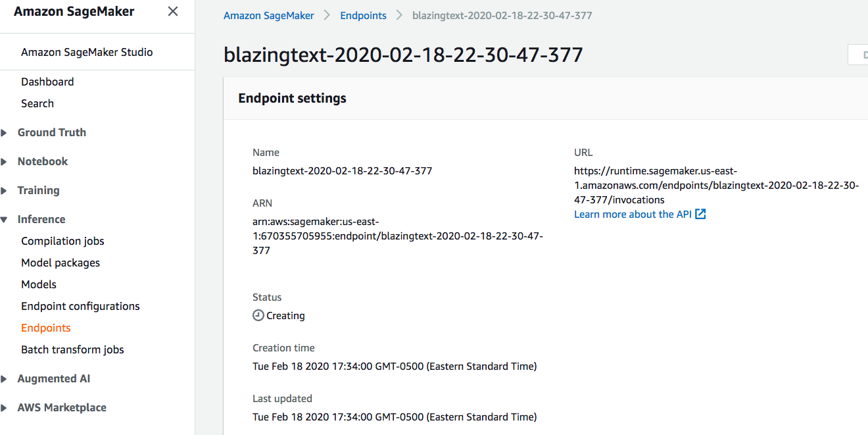Expand the AWS Marketplace section arrow

(4, 408)
